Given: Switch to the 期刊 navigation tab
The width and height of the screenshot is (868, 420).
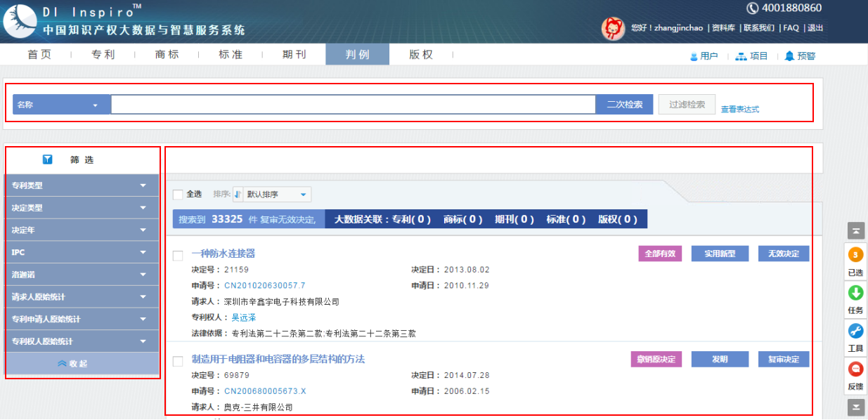Looking at the screenshot, I should click(294, 55).
